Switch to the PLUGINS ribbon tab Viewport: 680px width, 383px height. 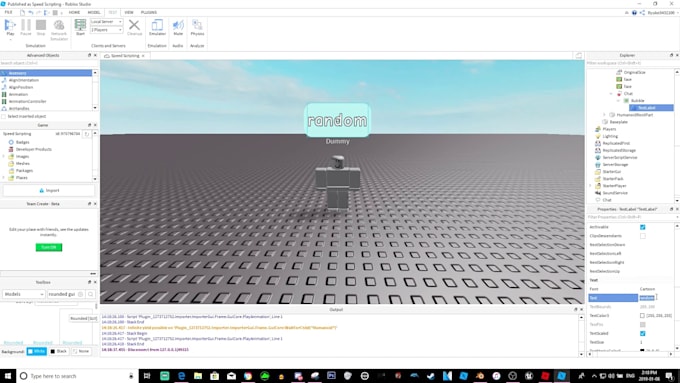149,13
